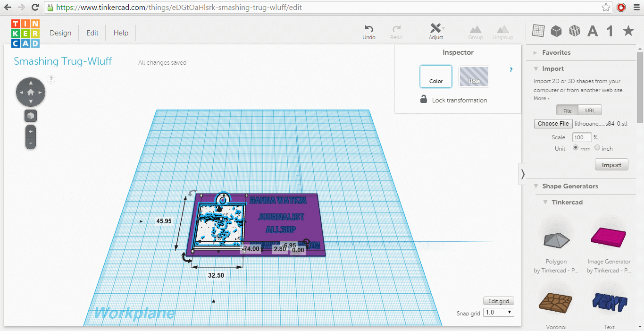This screenshot has height=331, width=644.
Task: Click the Choose File button
Action: pyautogui.click(x=553, y=124)
